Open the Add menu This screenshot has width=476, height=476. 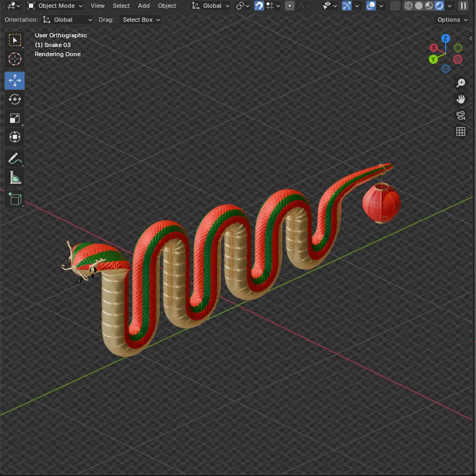pos(144,6)
